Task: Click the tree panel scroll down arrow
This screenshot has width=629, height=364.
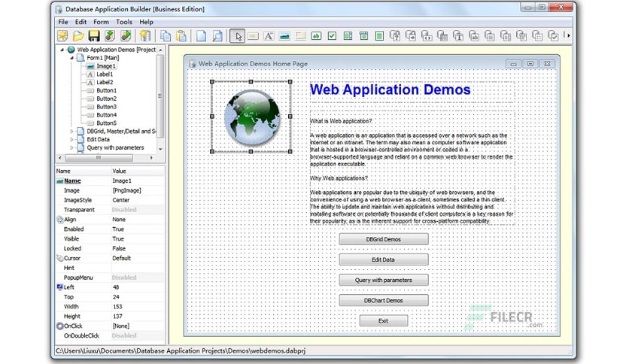Action: pyautogui.click(x=160, y=149)
